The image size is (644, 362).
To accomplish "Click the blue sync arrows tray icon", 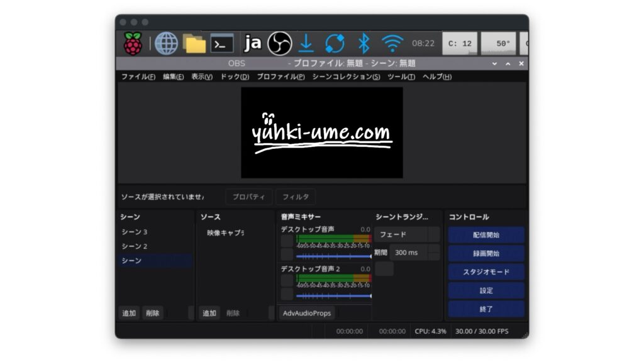I will [335, 43].
